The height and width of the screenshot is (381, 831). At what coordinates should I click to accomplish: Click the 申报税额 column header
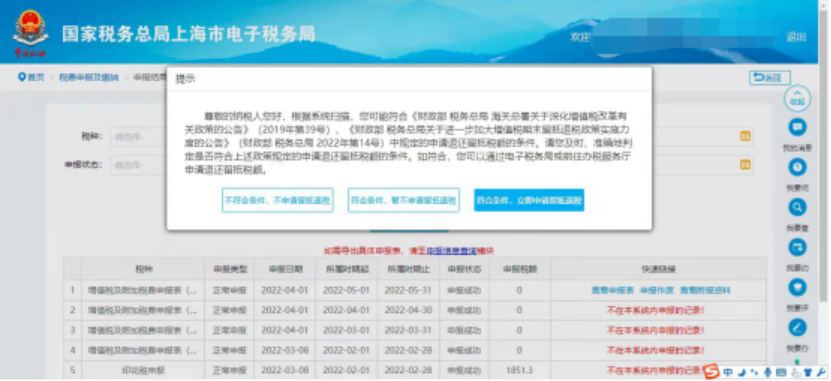[520, 269]
